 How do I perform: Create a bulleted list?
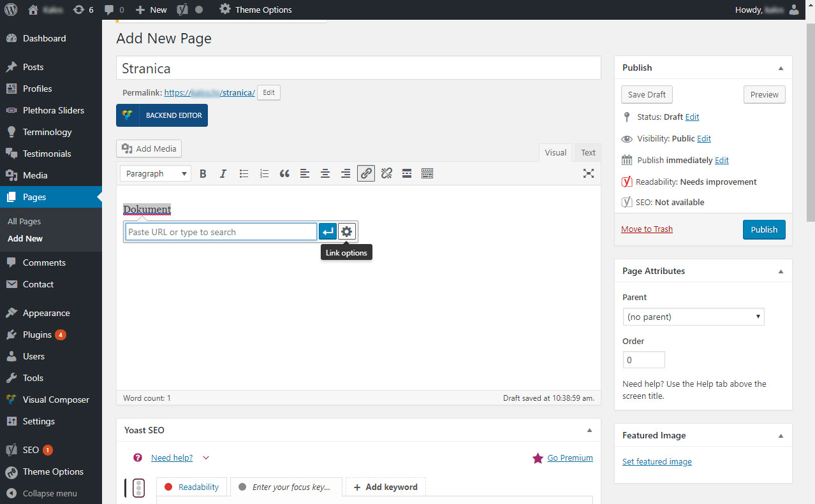[244, 173]
